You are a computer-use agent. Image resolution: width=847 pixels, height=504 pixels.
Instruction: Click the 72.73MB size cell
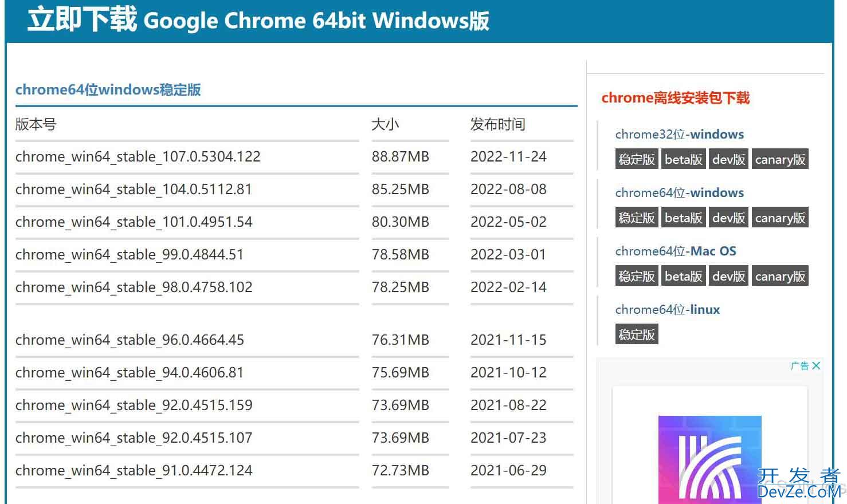point(401,470)
